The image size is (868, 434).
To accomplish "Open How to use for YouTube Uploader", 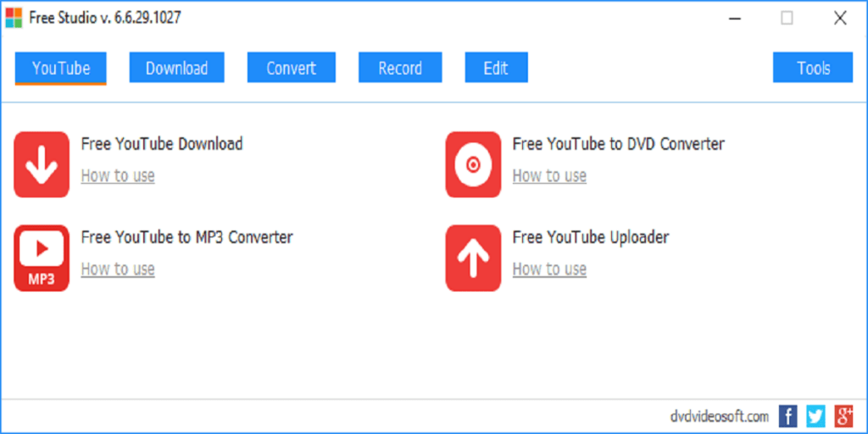I will coord(549,270).
